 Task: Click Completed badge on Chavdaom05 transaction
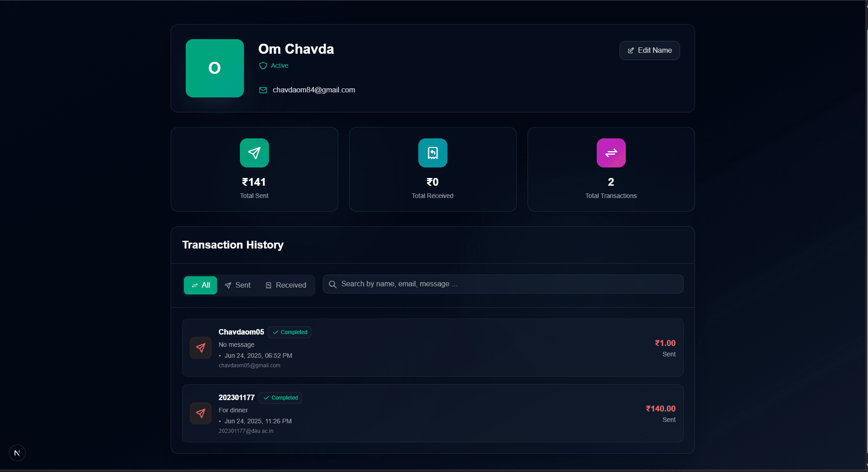pyautogui.click(x=289, y=332)
